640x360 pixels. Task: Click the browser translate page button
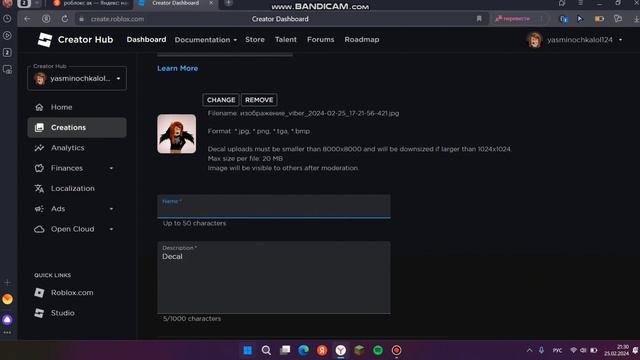[513, 19]
